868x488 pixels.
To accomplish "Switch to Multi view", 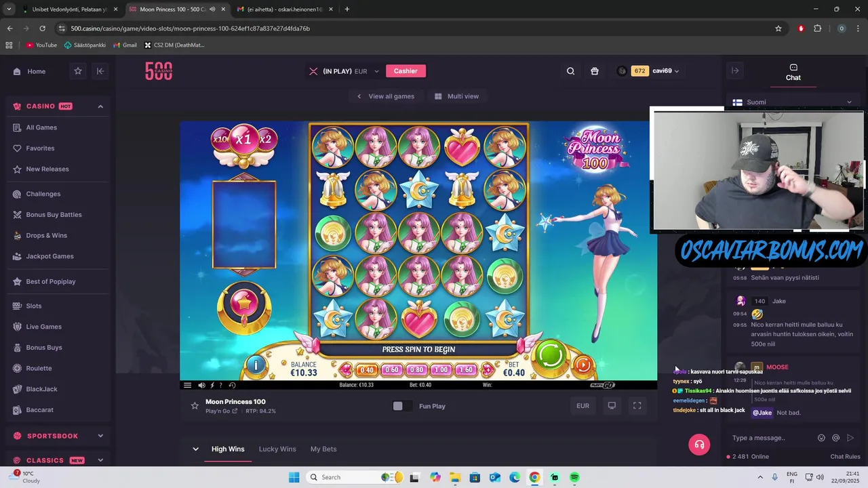I will pyautogui.click(x=456, y=96).
